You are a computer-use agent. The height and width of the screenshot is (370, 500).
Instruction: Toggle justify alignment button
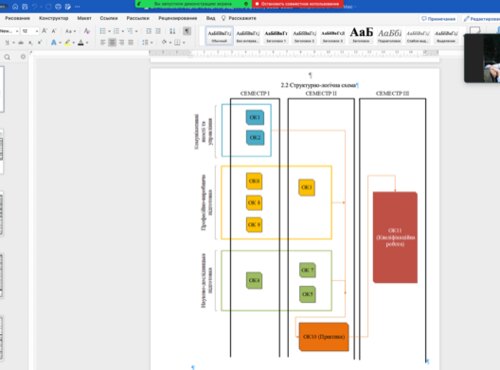point(131,42)
